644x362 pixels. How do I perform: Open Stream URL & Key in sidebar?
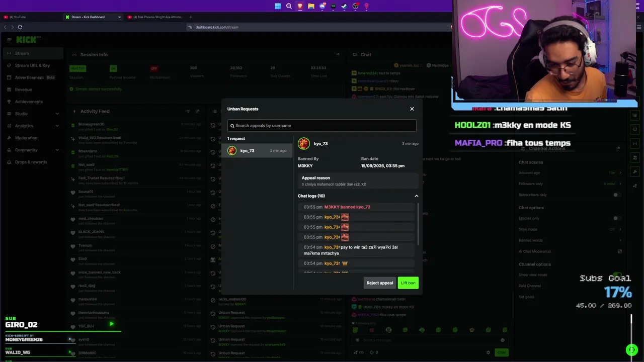click(33, 65)
